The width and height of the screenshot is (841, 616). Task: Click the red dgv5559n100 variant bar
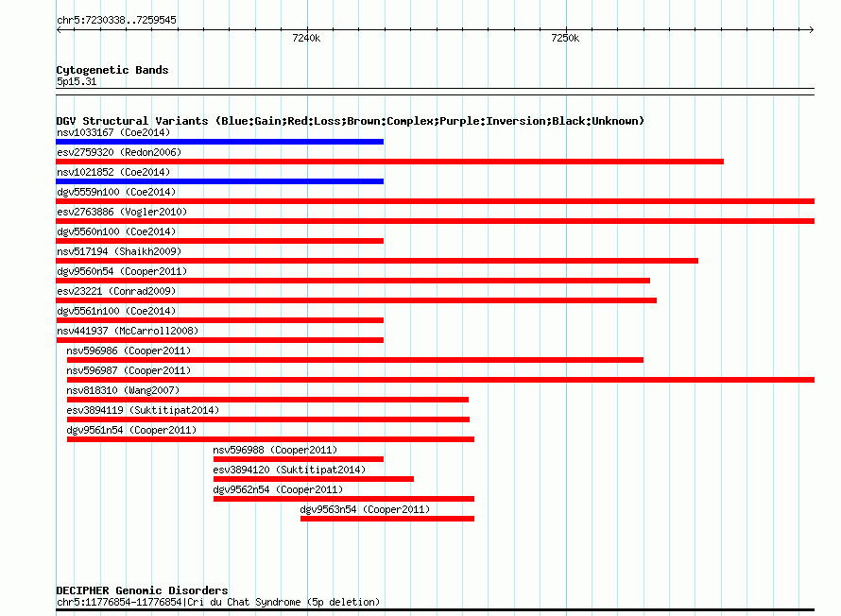pos(435,201)
